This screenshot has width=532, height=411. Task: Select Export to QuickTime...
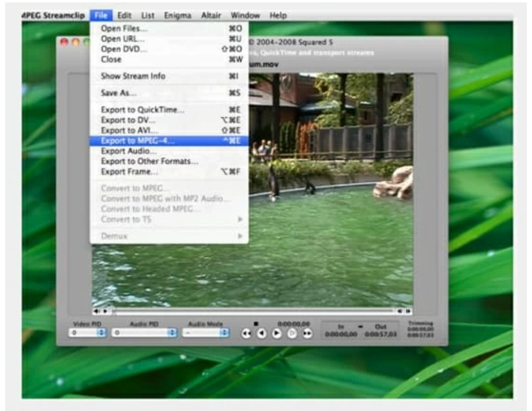click(169, 110)
